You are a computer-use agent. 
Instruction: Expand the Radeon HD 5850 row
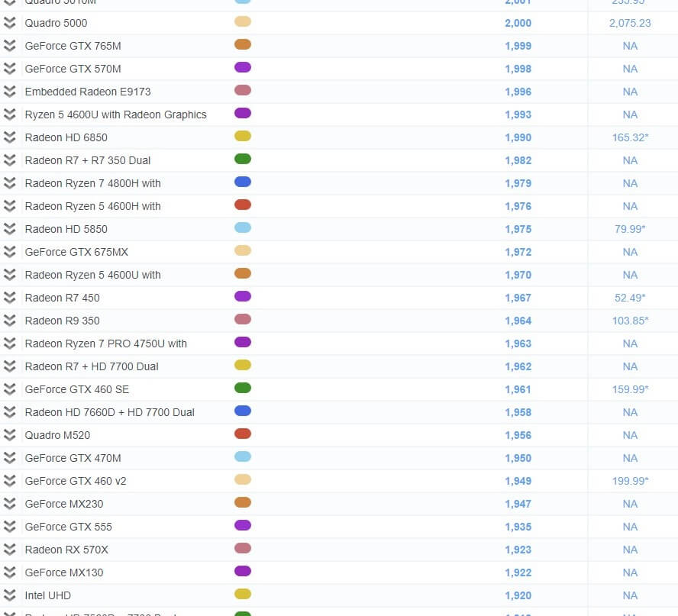pyautogui.click(x=9, y=229)
